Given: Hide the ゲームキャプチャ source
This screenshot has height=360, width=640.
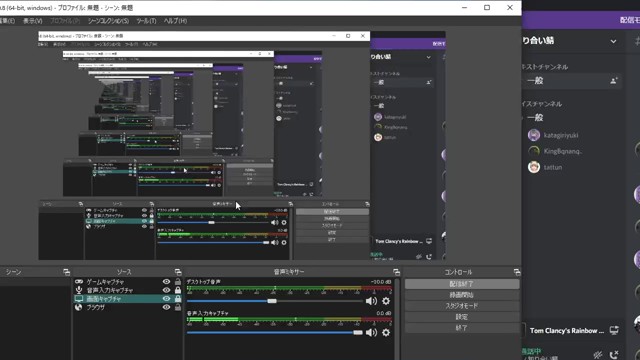Looking at the screenshot, I should [166, 282].
